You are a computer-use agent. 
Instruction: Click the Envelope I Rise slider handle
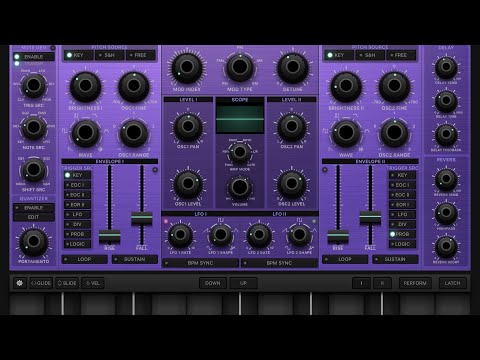[110, 236]
